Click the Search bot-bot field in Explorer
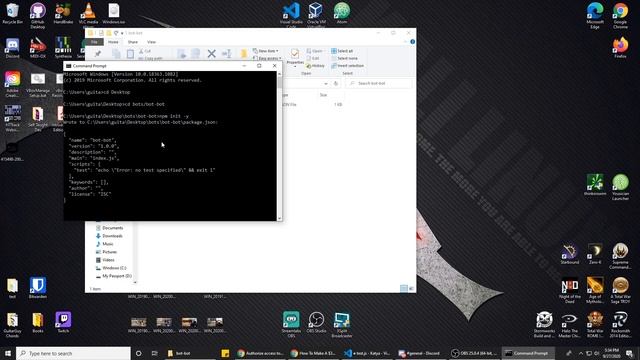This screenshot has height=360, width=640. point(378,84)
